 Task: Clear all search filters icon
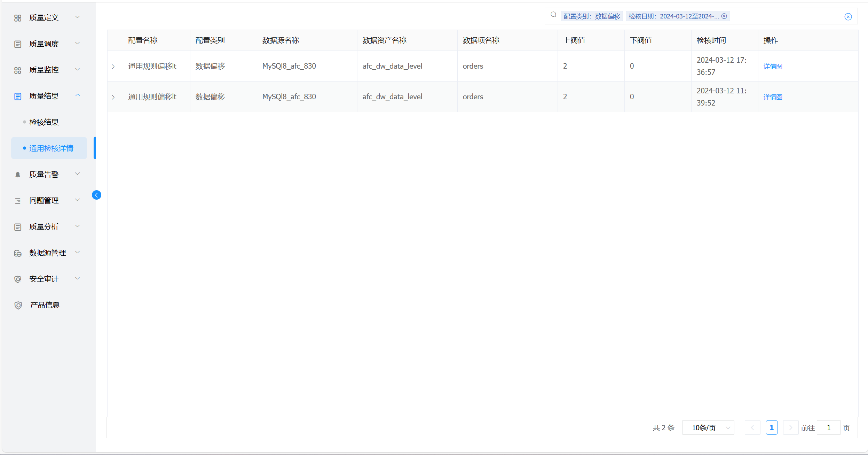[x=848, y=17]
